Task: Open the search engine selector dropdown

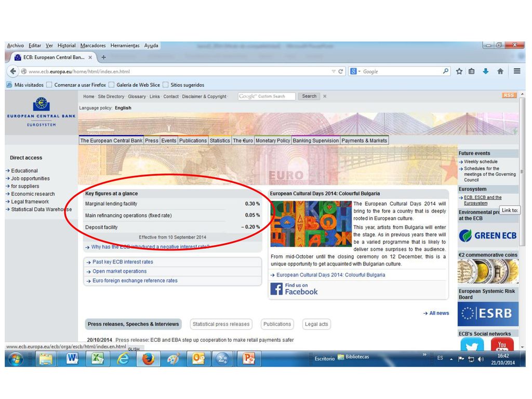Action: pos(355,71)
